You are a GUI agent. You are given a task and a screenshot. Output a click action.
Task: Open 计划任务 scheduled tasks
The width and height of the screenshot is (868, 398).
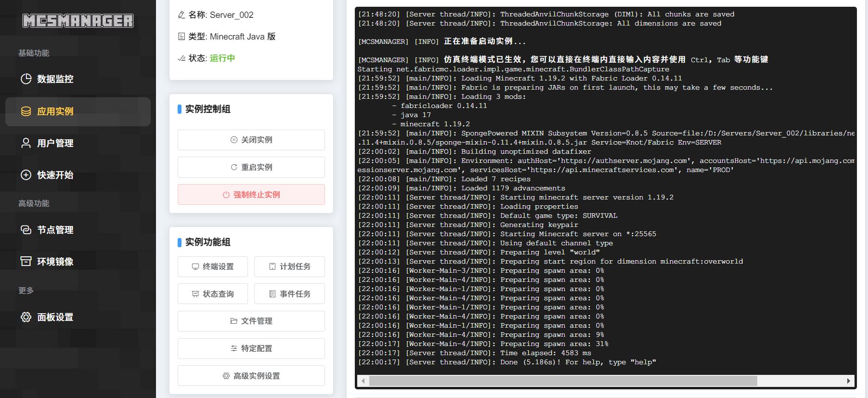(290, 266)
